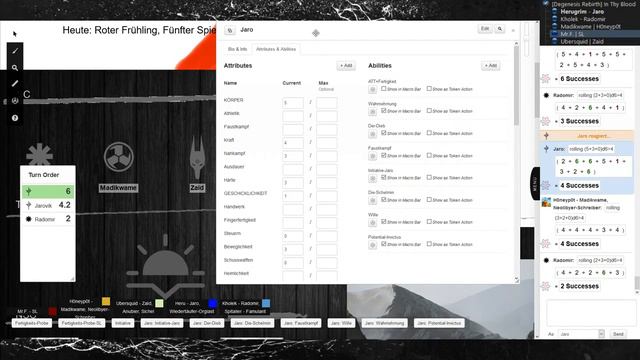Screen dimensions: 640x360
Task: Click the Der-Dieb ability edit icon
Action: (x=372, y=134)
